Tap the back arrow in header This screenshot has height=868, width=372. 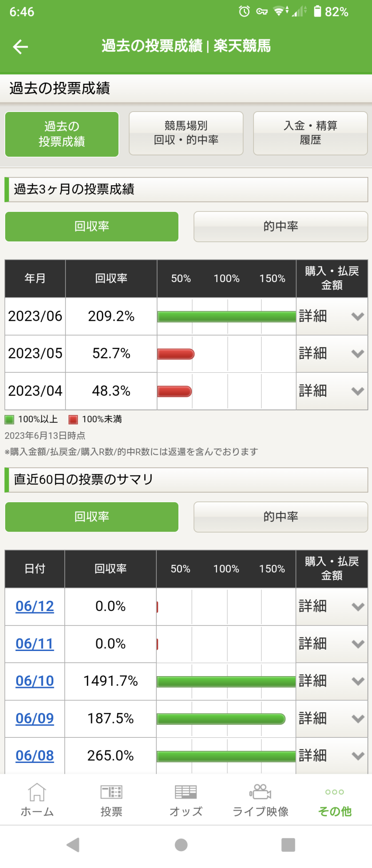coord(20,46)
